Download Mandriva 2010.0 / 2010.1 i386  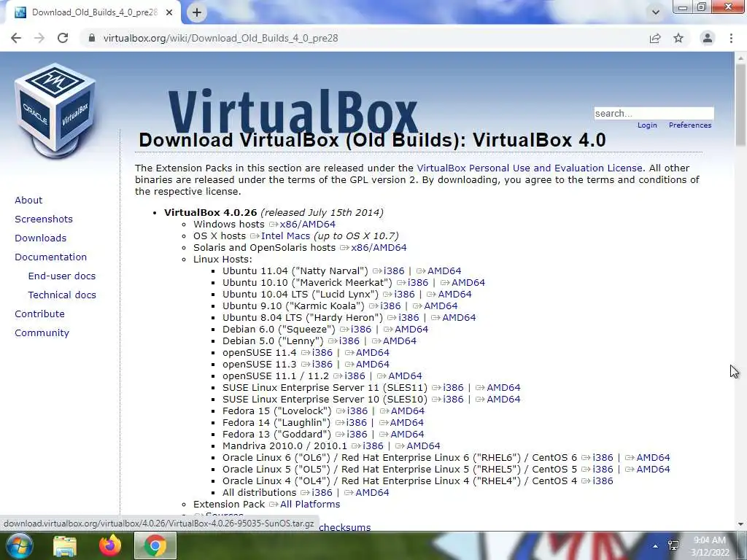[x=373, y=446]
